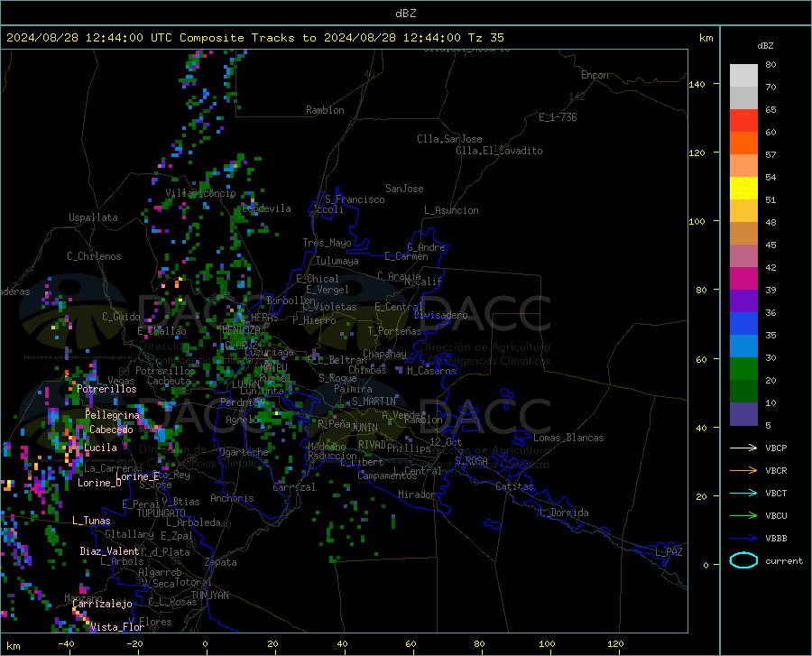The width and height of the screenshot is (812, 656).
Task: Click the M_Caseros label
Action: tap(431, 371)
